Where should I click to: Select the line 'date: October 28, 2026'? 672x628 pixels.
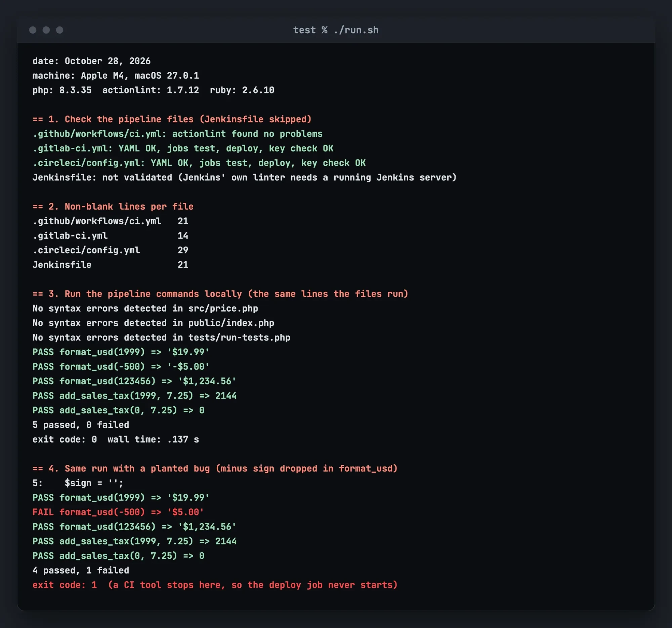[92, 61]
